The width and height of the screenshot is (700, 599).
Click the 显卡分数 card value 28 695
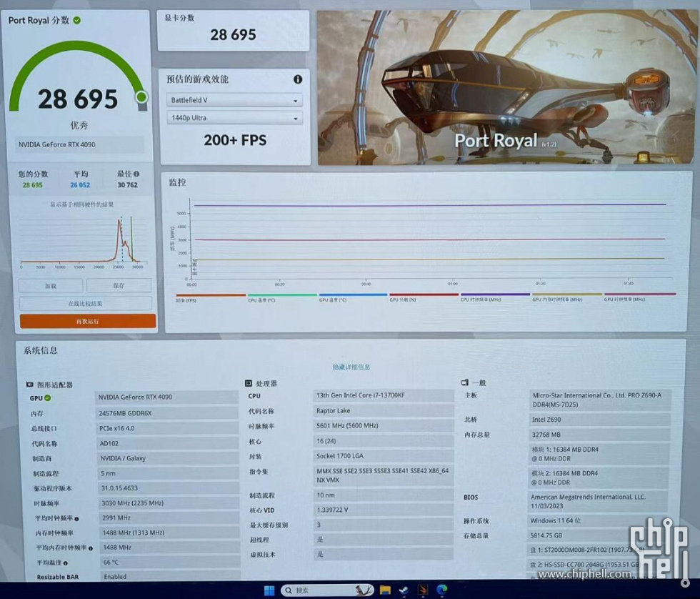233,35
